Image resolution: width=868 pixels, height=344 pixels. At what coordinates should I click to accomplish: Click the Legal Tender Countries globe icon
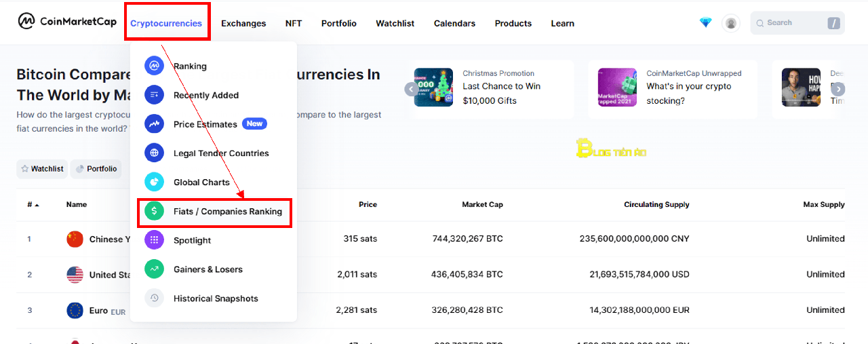pyautogui.click(x=155, y=153)
